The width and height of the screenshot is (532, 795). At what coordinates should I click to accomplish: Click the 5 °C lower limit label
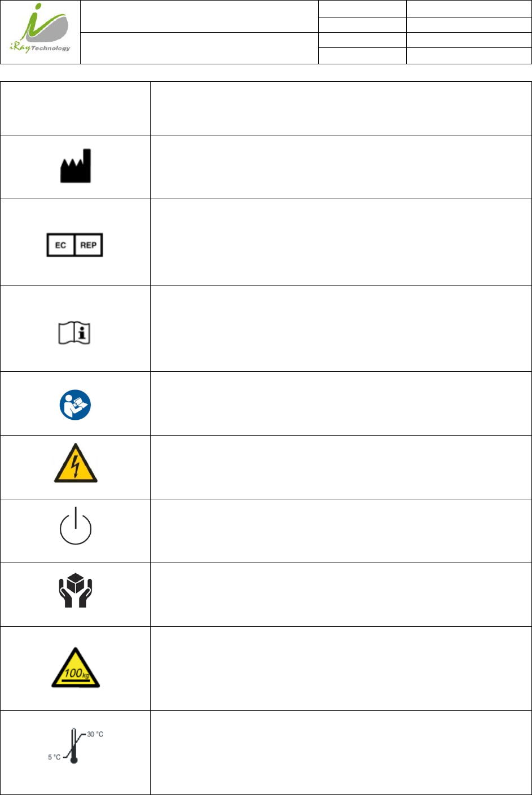pos(54,757)
